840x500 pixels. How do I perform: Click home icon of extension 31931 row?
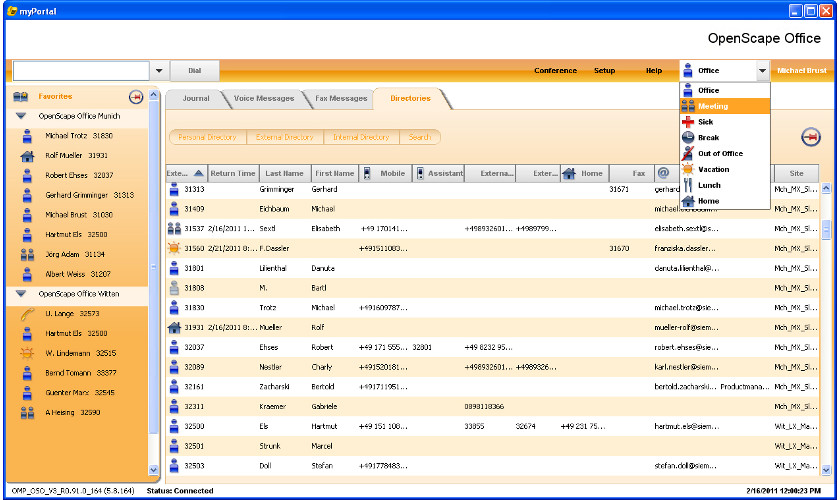coord(174,327)
